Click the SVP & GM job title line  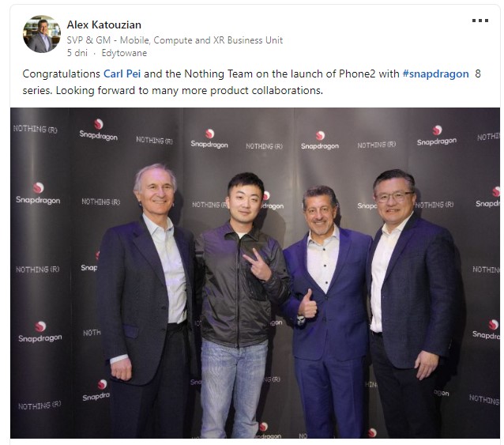pyautogui.click(x=175, y=40)
